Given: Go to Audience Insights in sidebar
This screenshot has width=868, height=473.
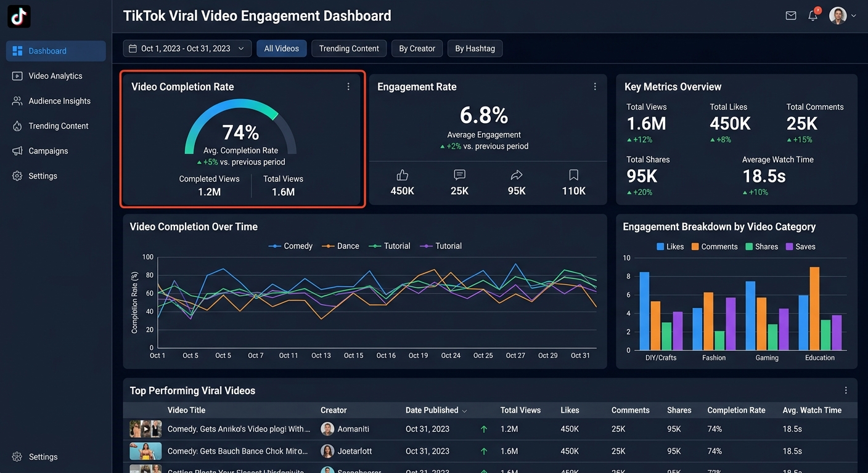Looking at the screenshot, I should point(59,101).
